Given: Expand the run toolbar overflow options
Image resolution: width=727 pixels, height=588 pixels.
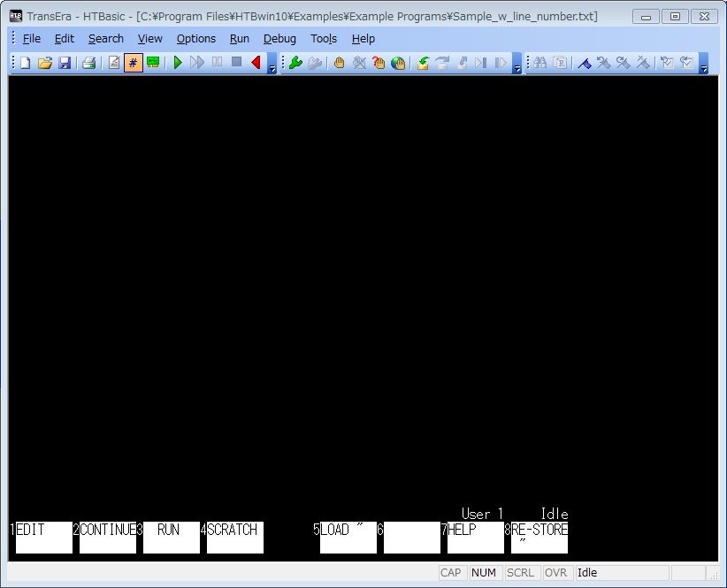Looking at the screenshot, I should tap(272, 63).
